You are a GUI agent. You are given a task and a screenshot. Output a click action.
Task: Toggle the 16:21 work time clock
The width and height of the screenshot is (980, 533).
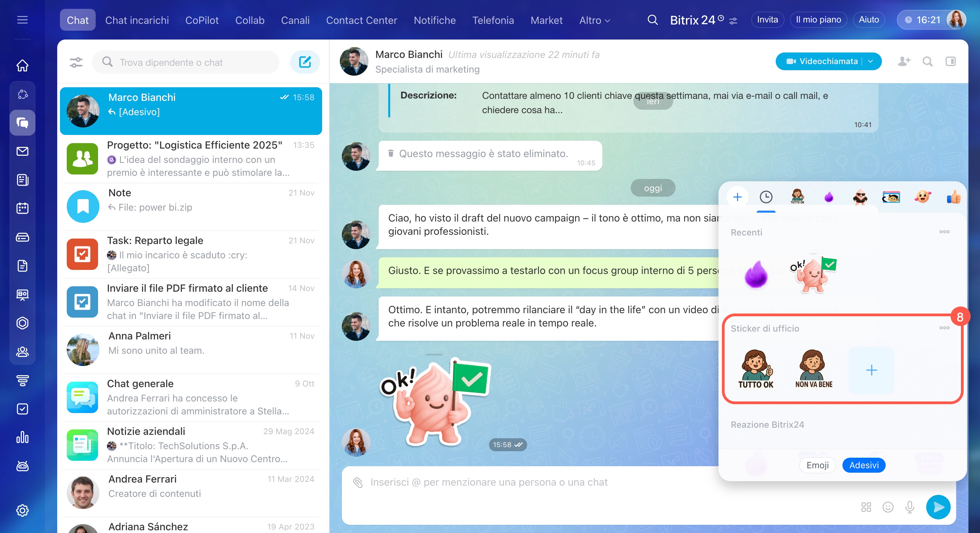922,20
